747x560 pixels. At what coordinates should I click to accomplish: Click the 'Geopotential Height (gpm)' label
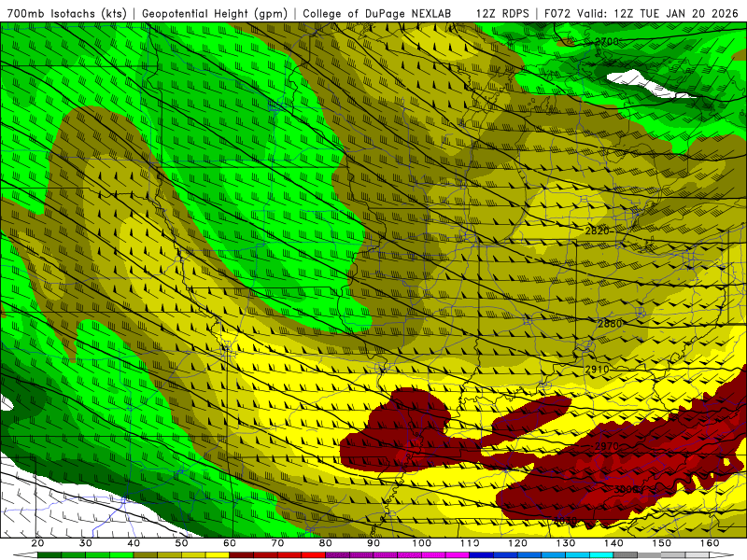(215, 13)
